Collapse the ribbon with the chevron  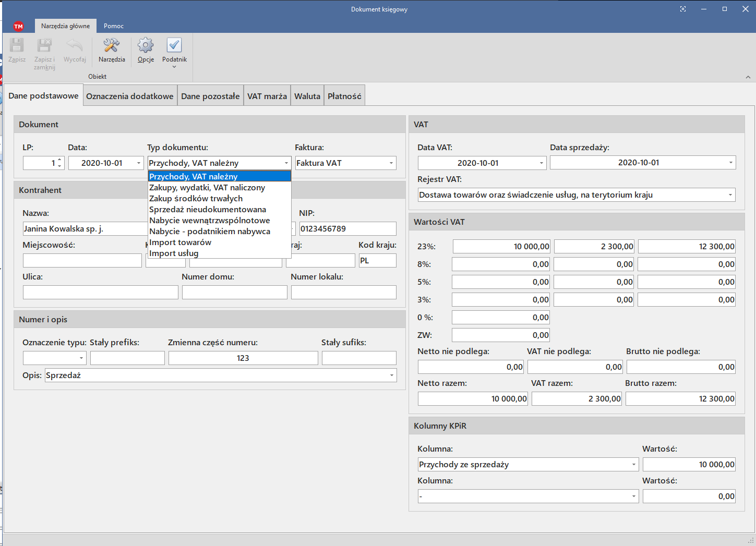pyautogui.click(x=748, y=77)
